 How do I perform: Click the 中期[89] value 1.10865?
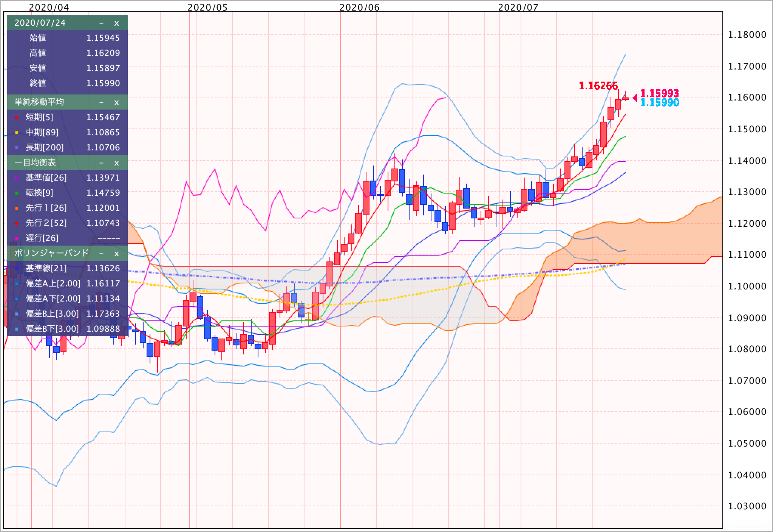[103, 132]
